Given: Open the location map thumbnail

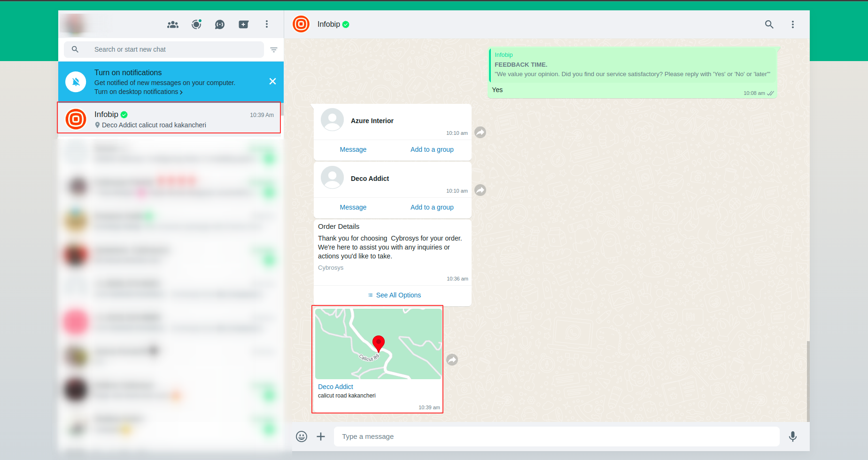Looking at the screenshot, I should click(378, 344).
